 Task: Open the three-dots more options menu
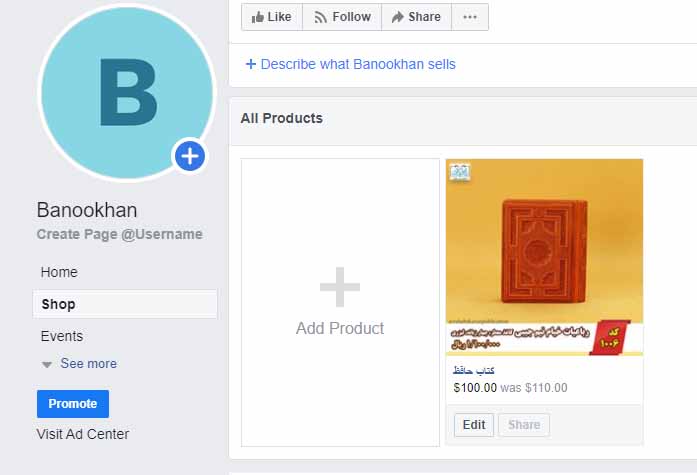(x=470, y=17)
